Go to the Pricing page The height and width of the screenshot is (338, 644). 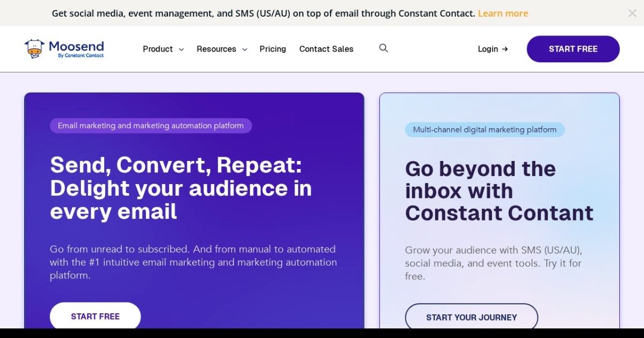[273, 49]
